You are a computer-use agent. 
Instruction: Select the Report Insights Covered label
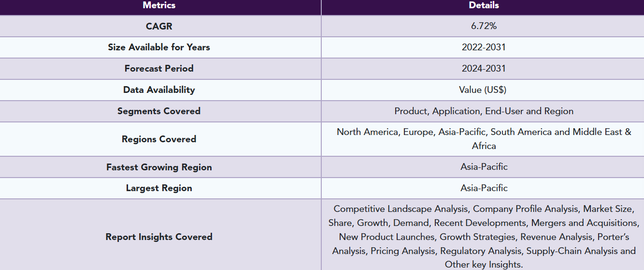pyautogui.click(x=159, y=237)
